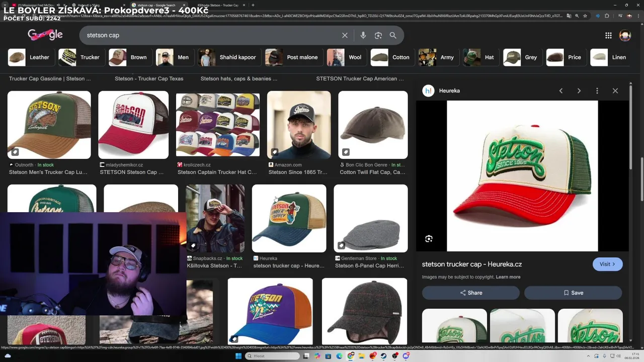
Task: Click the Heureka site logo in preview header
Action: click(x=428, y=90)
